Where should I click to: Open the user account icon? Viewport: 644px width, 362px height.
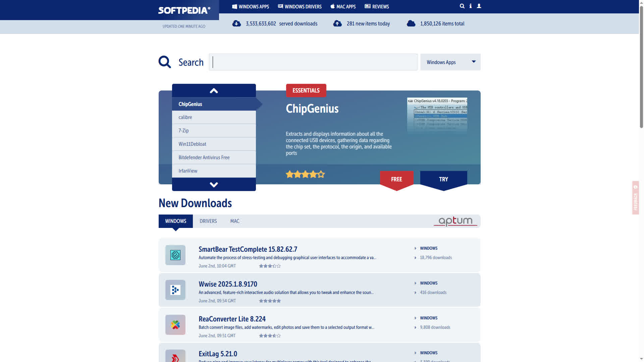[479, 6]
